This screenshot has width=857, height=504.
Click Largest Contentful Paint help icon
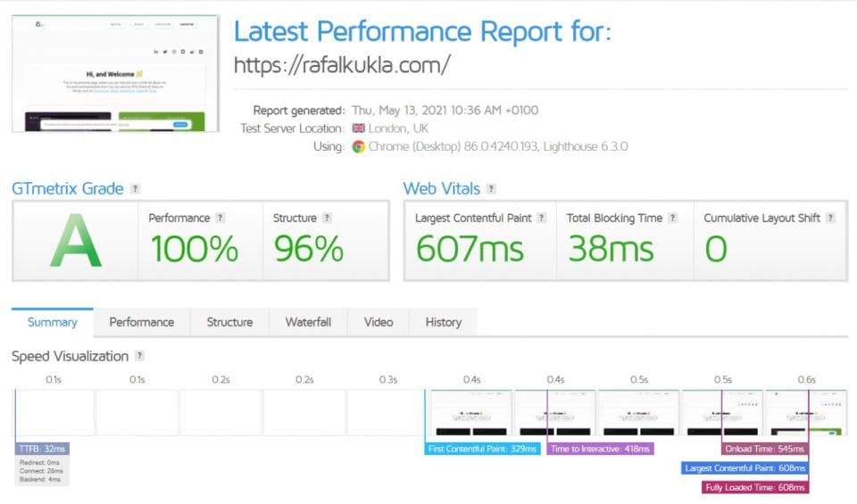pyautogui.click(x=542, y=218)
